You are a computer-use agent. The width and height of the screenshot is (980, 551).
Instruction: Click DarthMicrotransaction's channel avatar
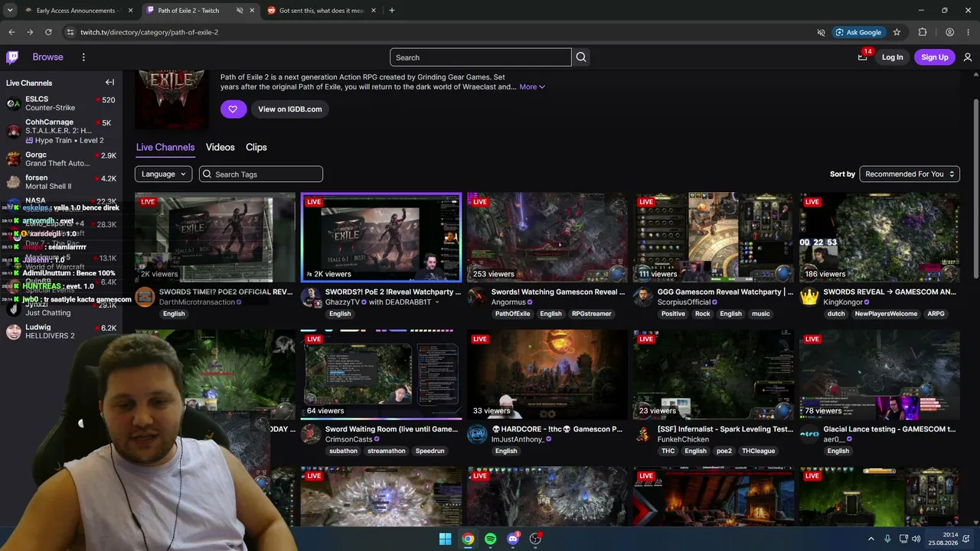(145, 297)
